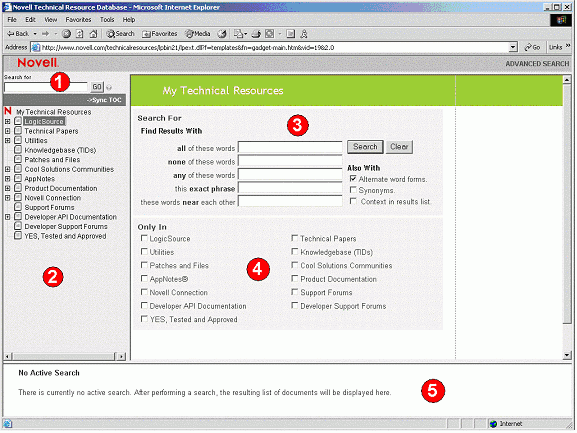This screenshot has width=577, height=433.
Task: Open the Favorites menu
Action: [78, 19]
